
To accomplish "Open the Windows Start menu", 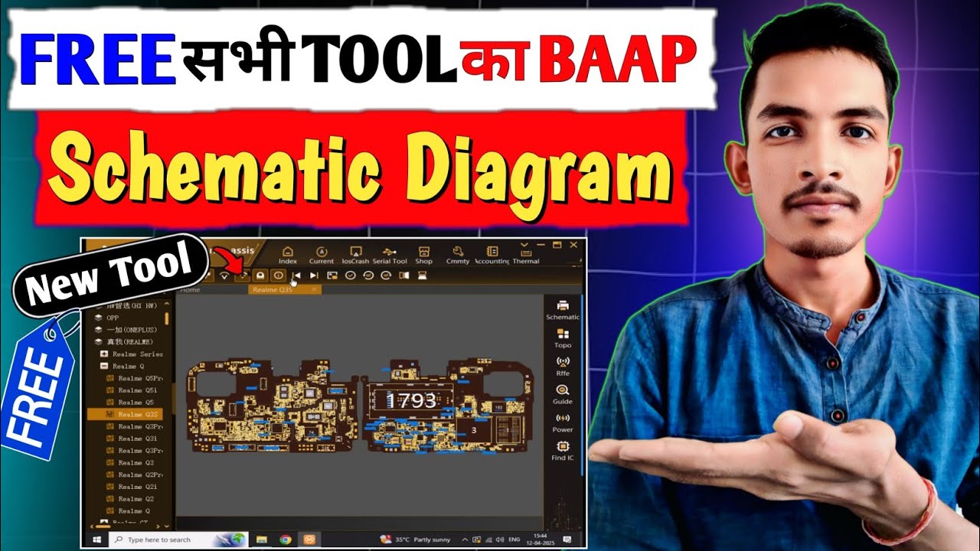I will (97, 540).
